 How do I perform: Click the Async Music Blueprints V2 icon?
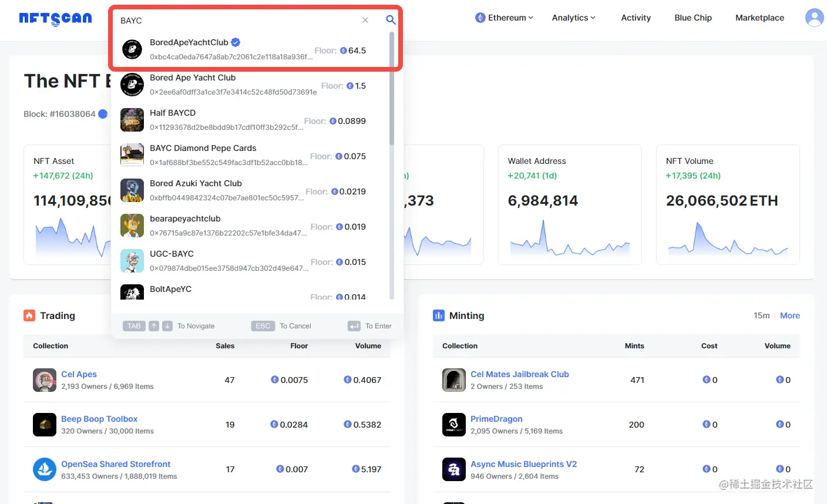point(453,469)
